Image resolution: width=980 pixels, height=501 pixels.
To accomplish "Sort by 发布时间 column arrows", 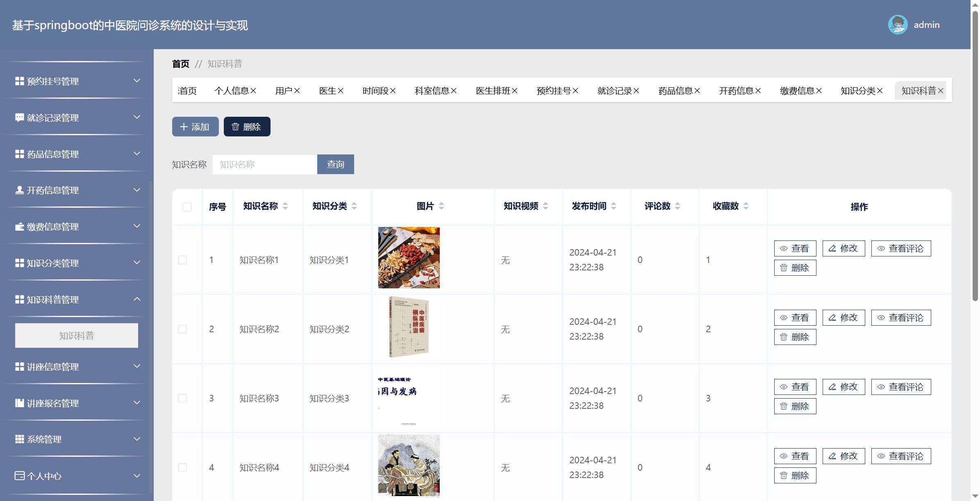I will point(614,206).
